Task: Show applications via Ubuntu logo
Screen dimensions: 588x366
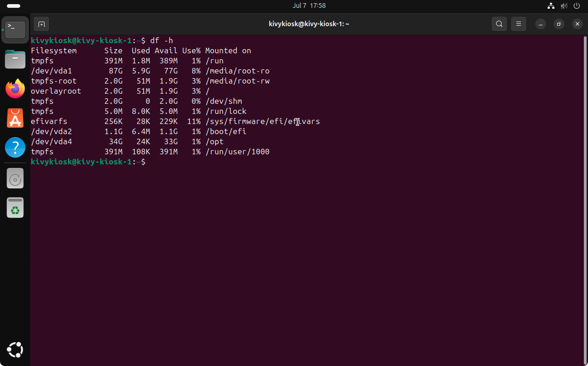Action: click(15, 350)
